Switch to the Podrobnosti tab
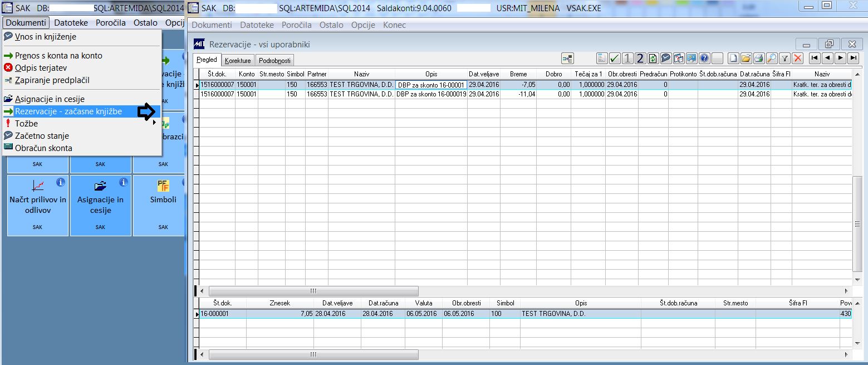This screenshot has width=868, height=365. [x=274, y=60]
